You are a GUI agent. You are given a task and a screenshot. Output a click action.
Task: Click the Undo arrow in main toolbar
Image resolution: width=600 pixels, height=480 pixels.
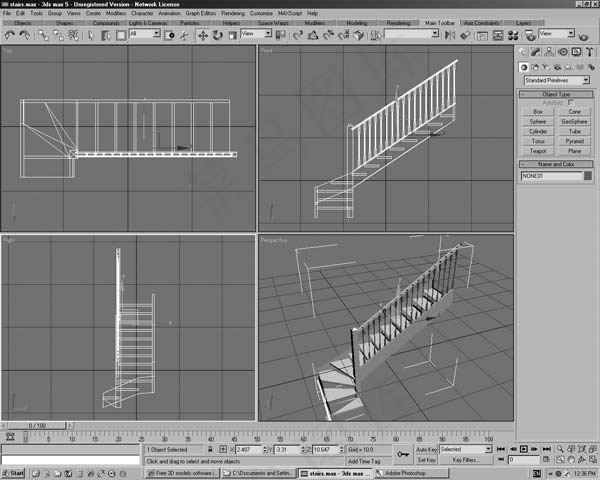click(10, 35)
